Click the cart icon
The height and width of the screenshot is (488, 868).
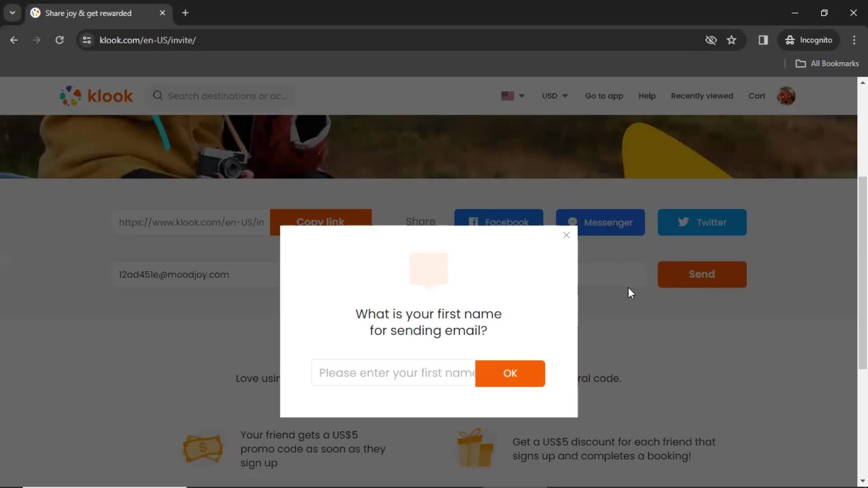(757, 95)
